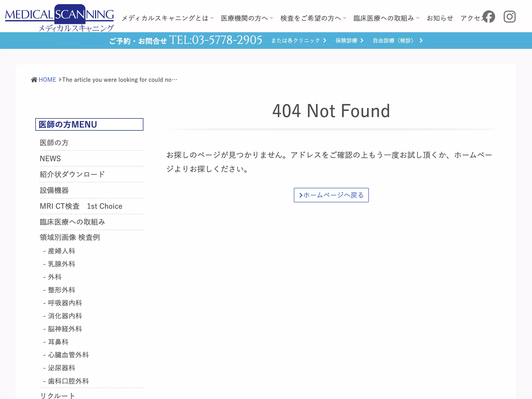Viewport: 532px width, 399px height.
Task: Open お知らせ in the top navigation
Action: tap(440, 18)
